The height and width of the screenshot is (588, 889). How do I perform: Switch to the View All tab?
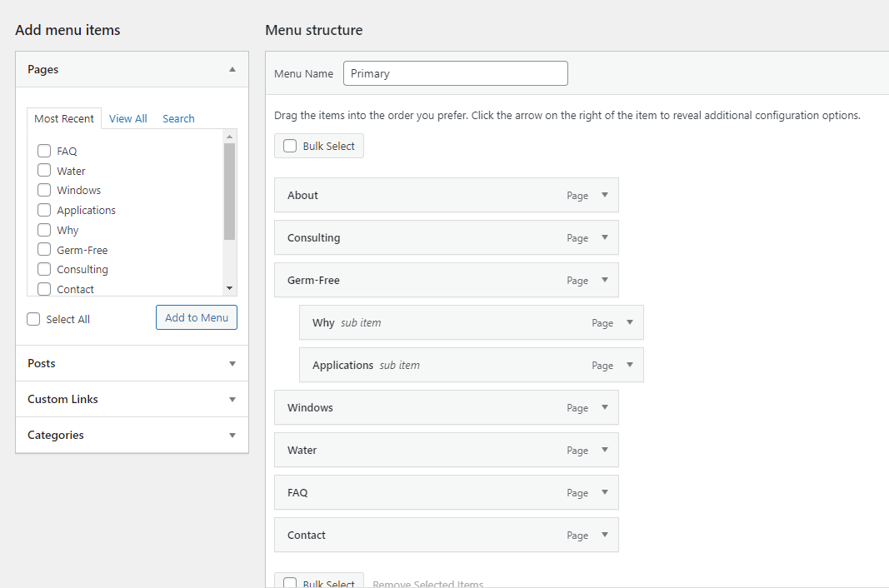[127, 118]
